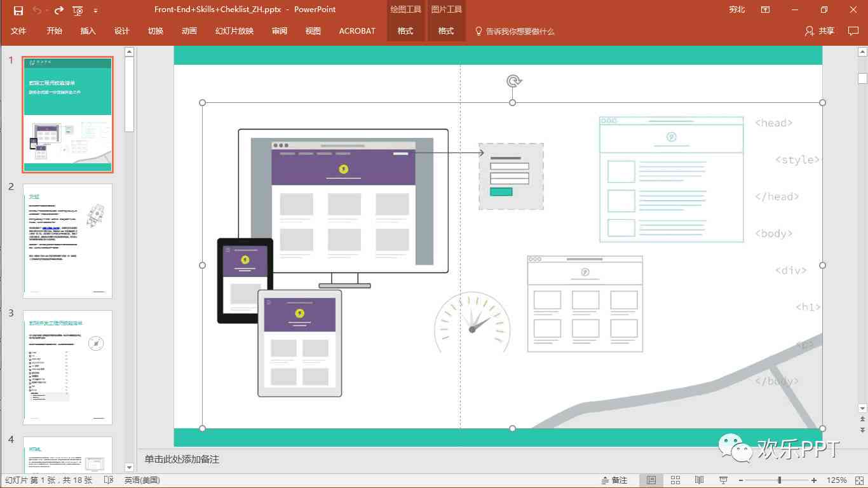
Task: Click the slide counter 幻灯片 第1张，共18张
Action: pyautogui.click(x=49, y=480)
